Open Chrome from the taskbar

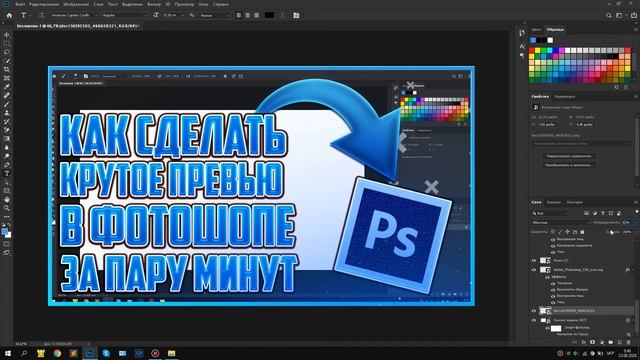pyautogui.click(x=57, y=353)
